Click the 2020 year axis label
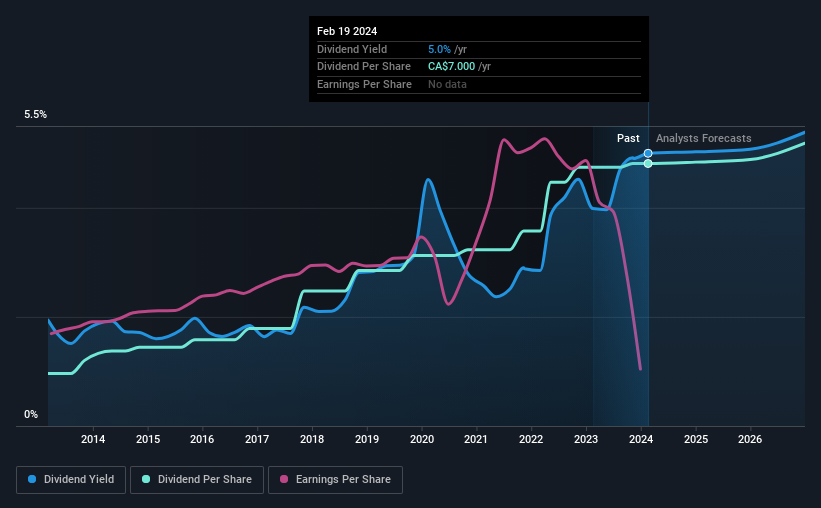 pos(421,439)
